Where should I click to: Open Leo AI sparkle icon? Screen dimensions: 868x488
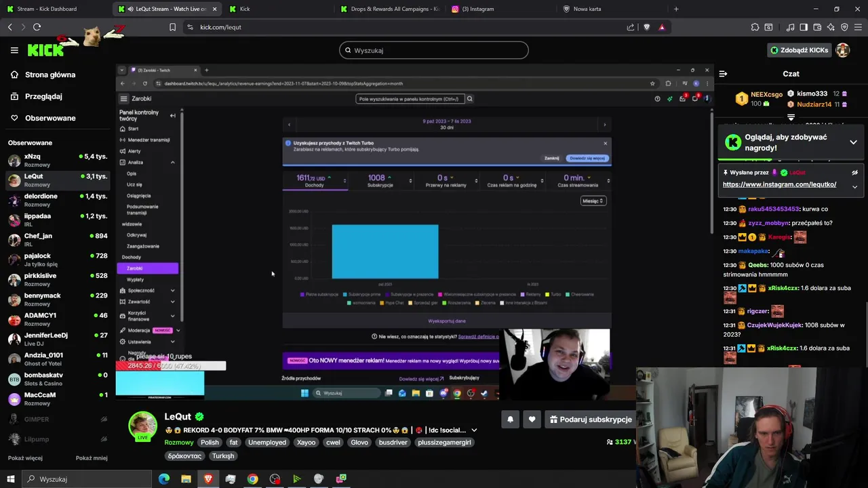point(831,27)
